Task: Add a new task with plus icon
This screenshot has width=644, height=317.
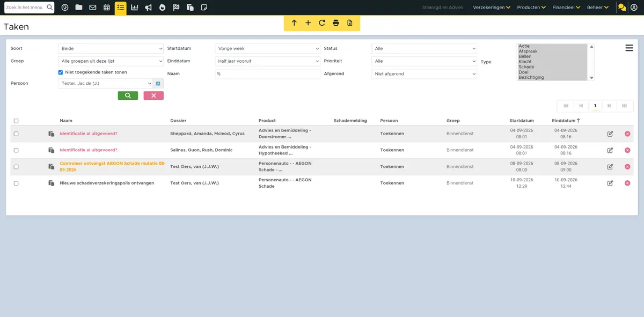Action: (x=308, y=23)
